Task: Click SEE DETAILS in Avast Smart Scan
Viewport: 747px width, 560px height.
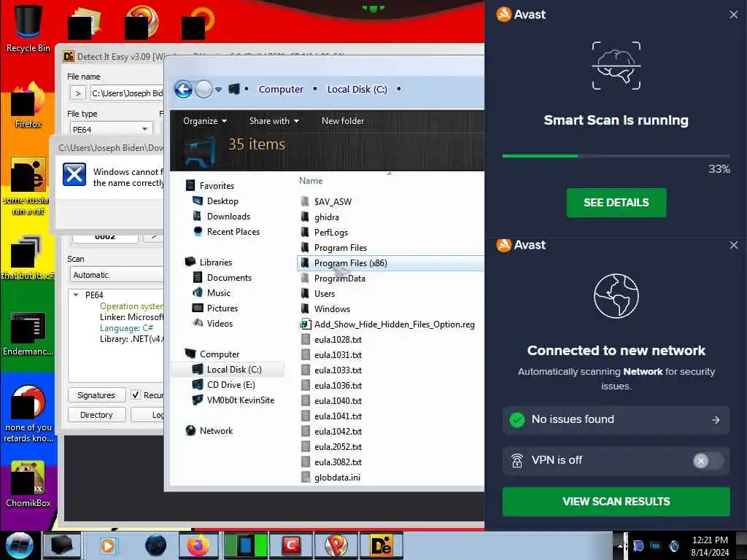Action: coord(616,203)
